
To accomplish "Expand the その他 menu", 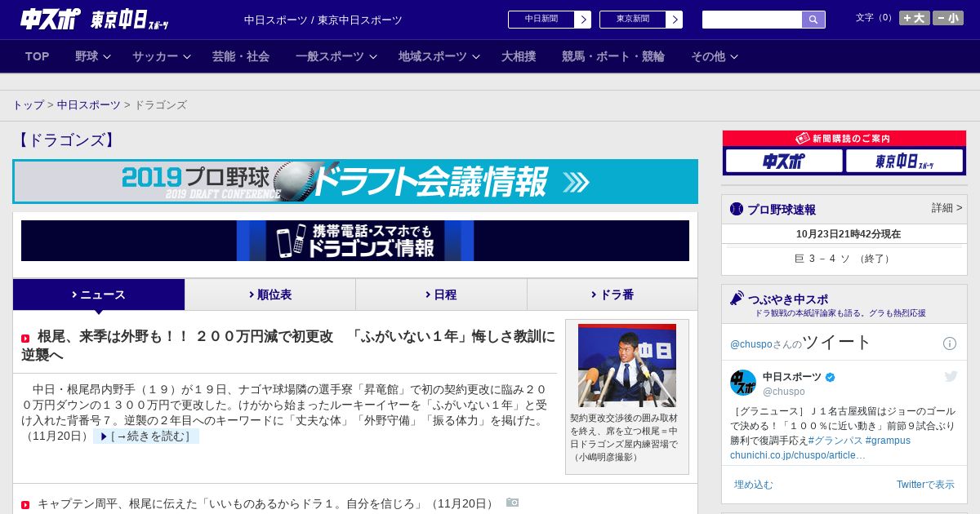I will pos(715,56).
